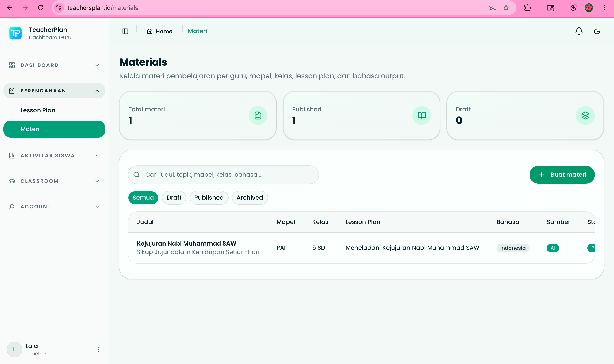Click the Perencanaan clipboard icon
Image resolution: width=614 pixels, height=364 pixels.
click(x=12, y=91)
